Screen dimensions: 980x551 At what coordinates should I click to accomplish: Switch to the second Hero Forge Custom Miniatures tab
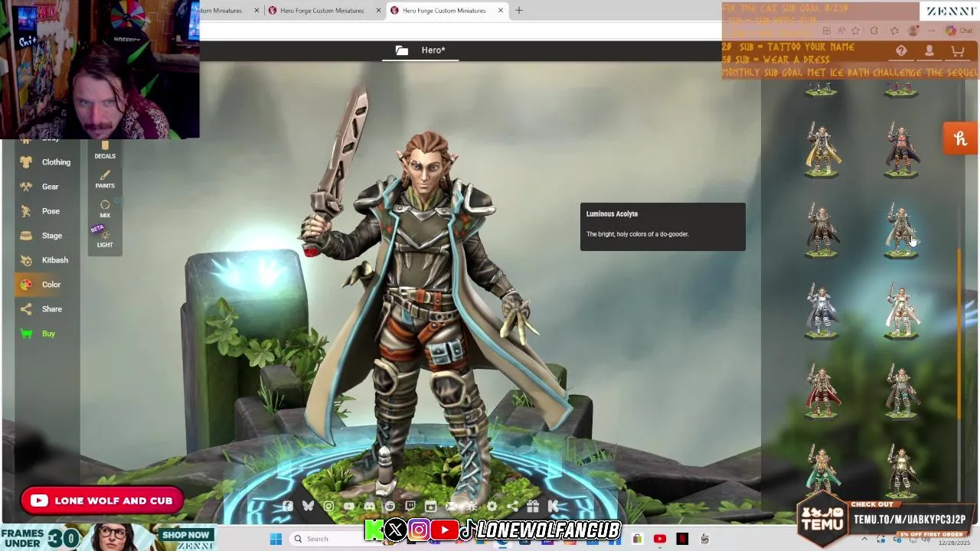[322, 11]
